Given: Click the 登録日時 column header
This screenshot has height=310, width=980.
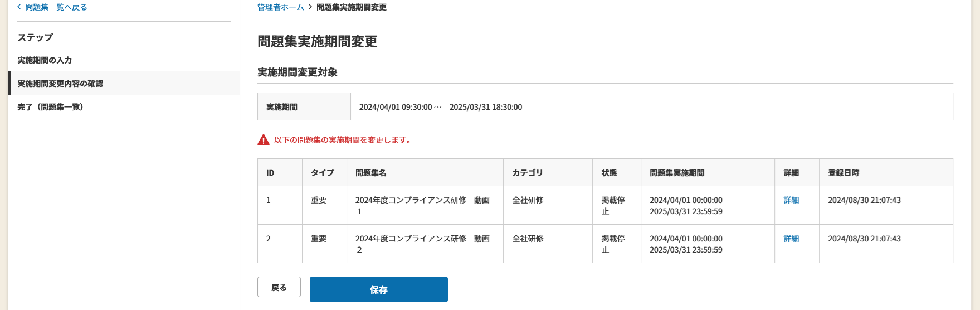Looking at the screenshot, I should [x=886, y=173].
